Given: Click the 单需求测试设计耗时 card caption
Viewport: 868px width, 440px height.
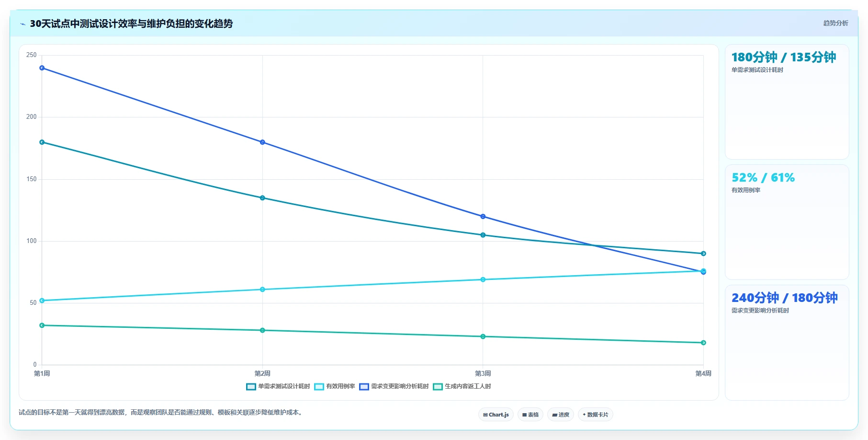Looking at the screenshot, I should click(757, 70).
